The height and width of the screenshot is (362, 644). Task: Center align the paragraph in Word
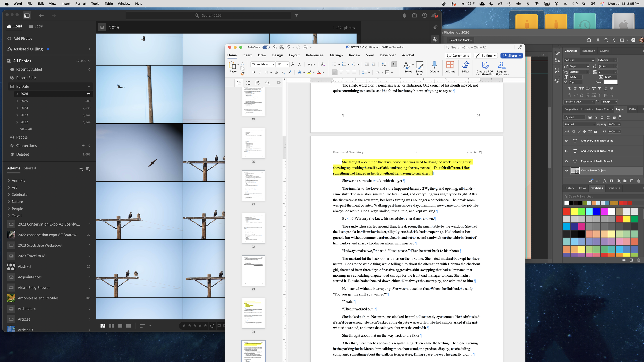pyautogui.click(x=341, y=72)
